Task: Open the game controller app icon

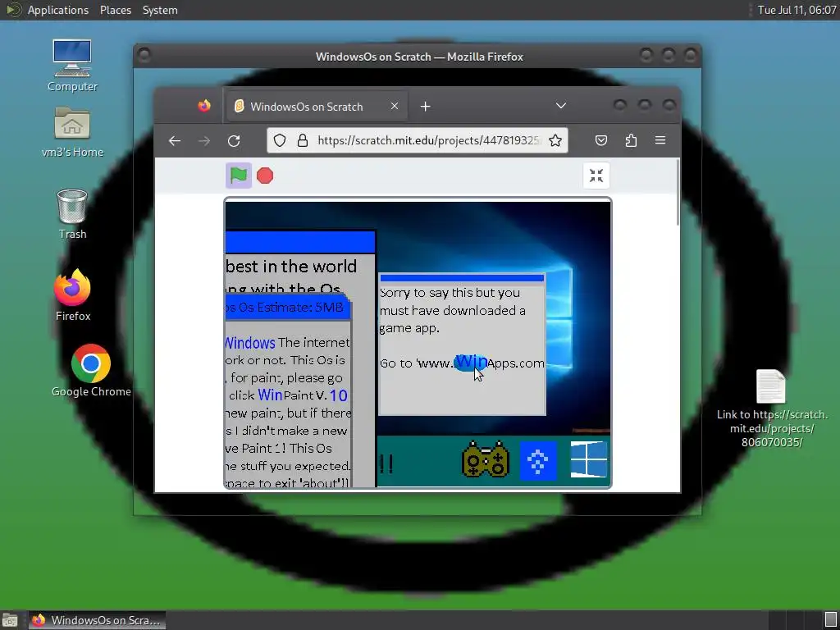Action: point(486,459)
